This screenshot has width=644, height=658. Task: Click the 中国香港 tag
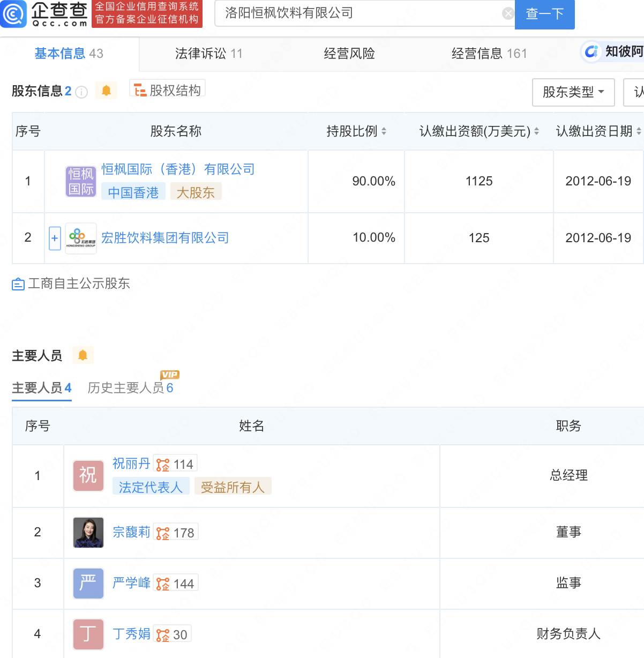coord(133,192)
